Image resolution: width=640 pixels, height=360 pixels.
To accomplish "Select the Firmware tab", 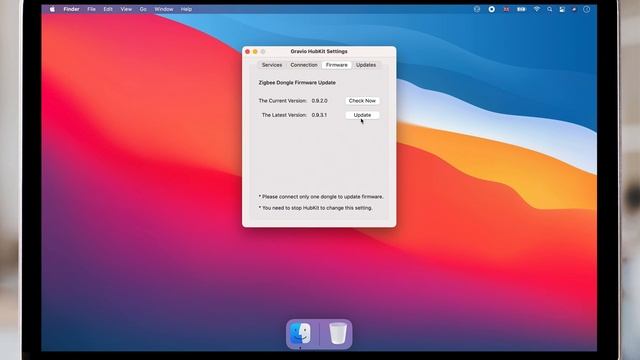I will tap(337, 65).
